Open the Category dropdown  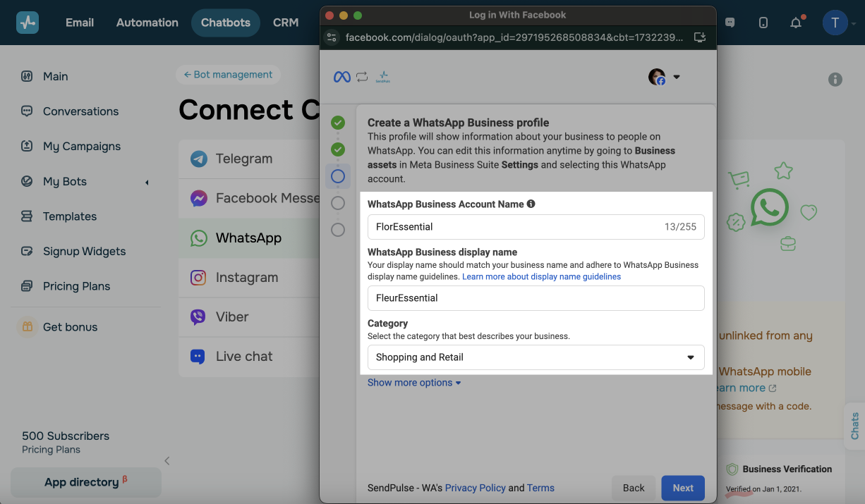pyautogui.click(x=536, y=357)
